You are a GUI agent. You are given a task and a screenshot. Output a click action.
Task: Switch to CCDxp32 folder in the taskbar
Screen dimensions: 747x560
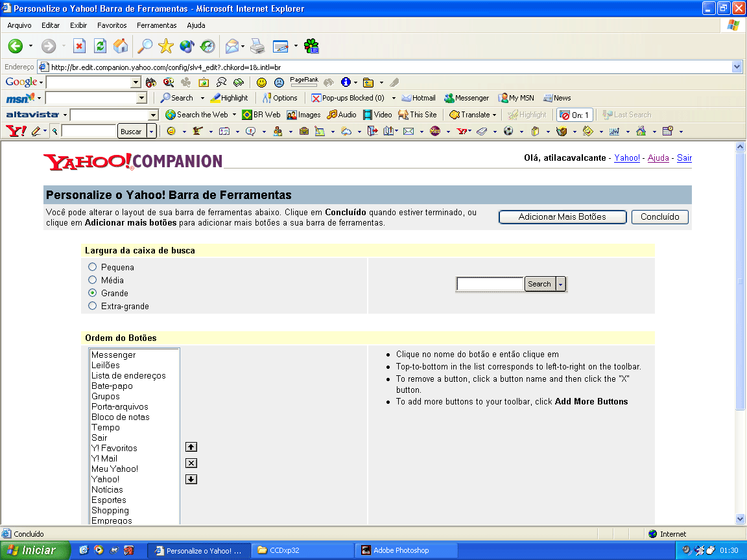(x=303, y=550)
